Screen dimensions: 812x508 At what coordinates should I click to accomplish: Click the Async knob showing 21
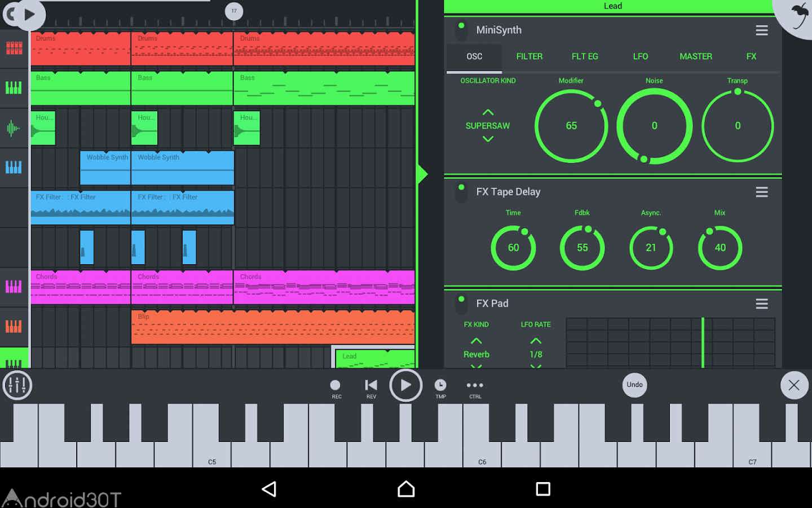click(x=651, y=248)
